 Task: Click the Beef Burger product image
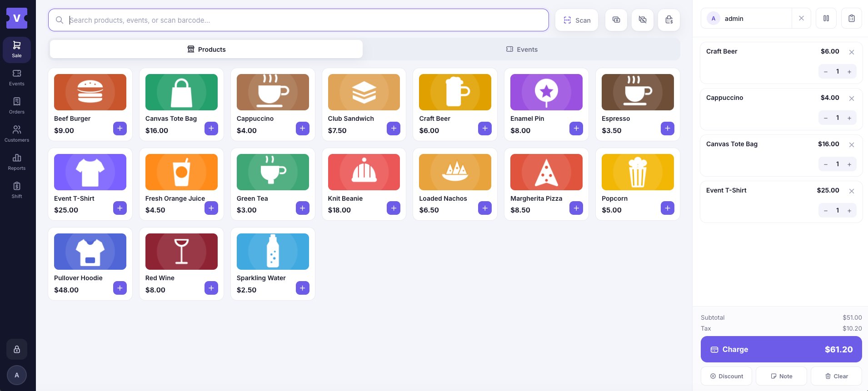[x=90, y=92]
